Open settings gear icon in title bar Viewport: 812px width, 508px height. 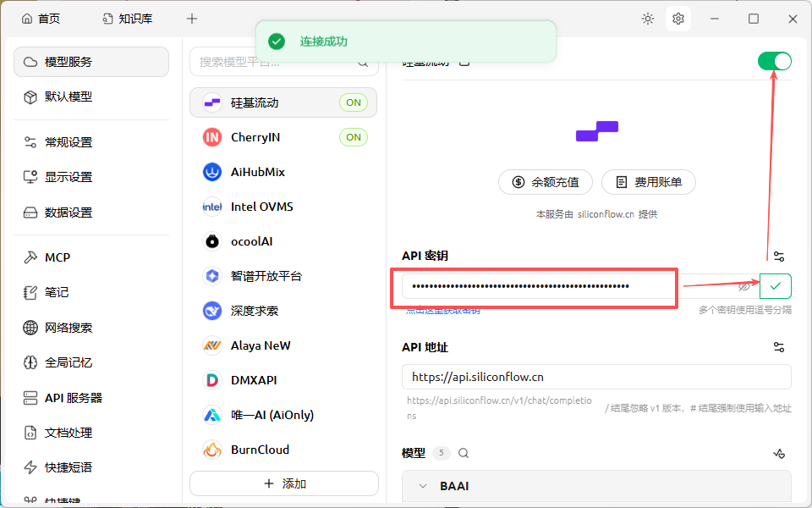point(678,19)
